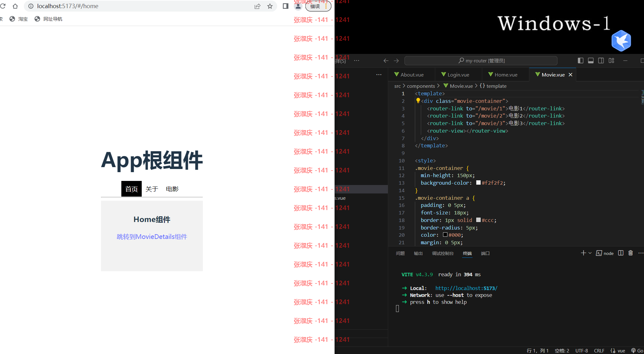Open the 端口 panel tab
644x354 pixels.
click(x=485, y=253)
